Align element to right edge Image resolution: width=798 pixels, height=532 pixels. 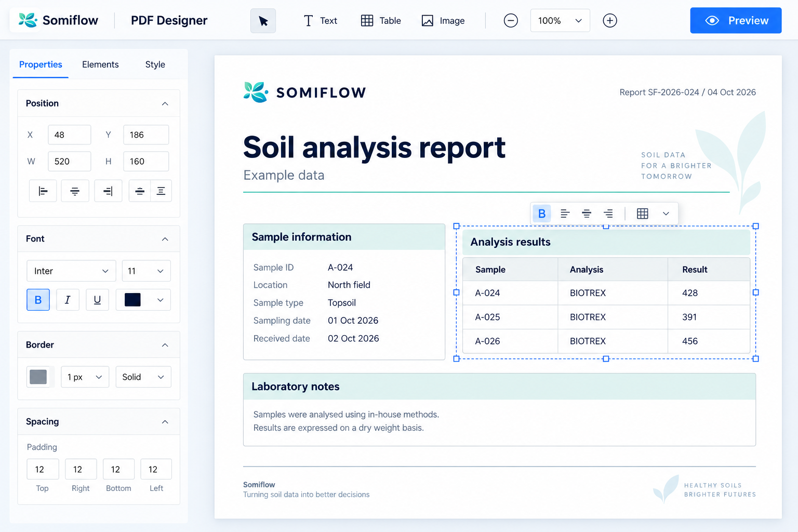pos(108,191)
